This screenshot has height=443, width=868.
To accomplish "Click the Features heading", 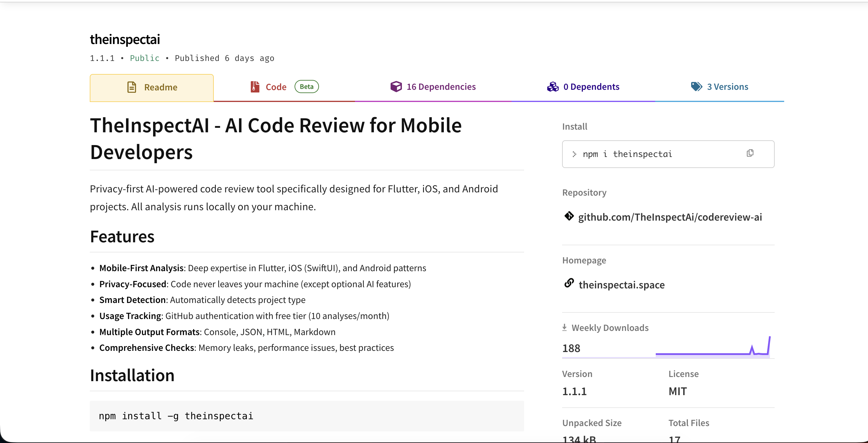I will 122,237.
